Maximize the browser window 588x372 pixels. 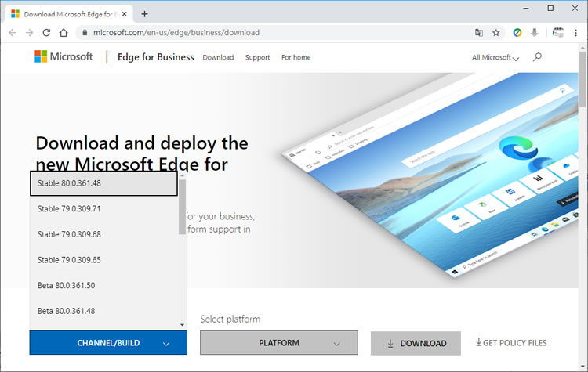click(x=550, y=8)
